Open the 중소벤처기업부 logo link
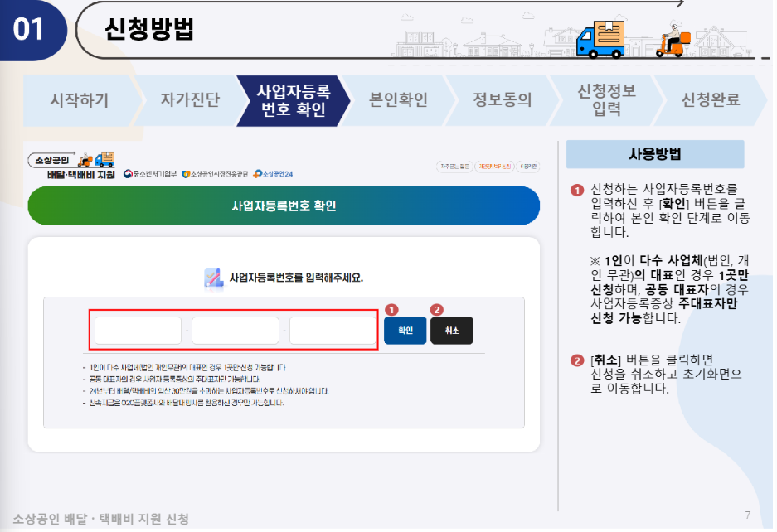777x532 pixels. tap(150, 174)
